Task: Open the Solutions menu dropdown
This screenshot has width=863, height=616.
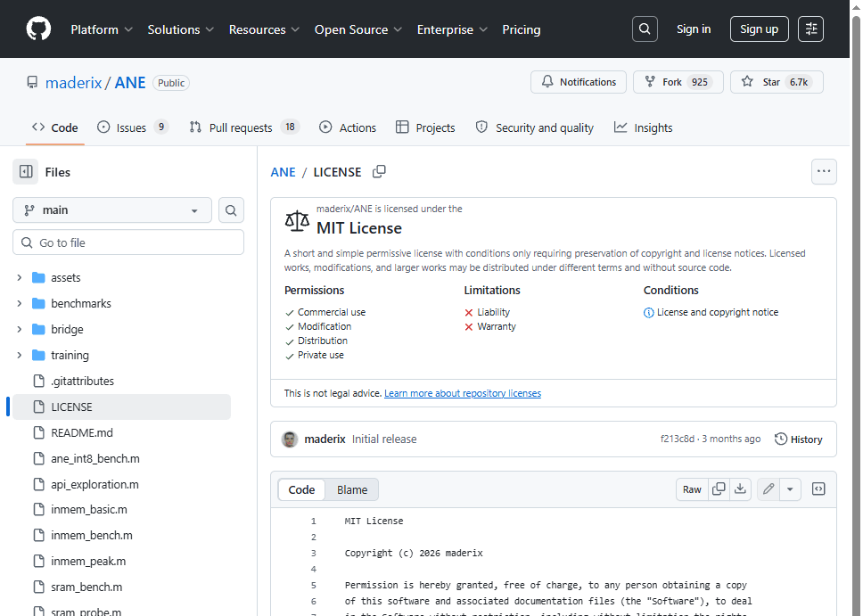Action: (x=180, y=29)
